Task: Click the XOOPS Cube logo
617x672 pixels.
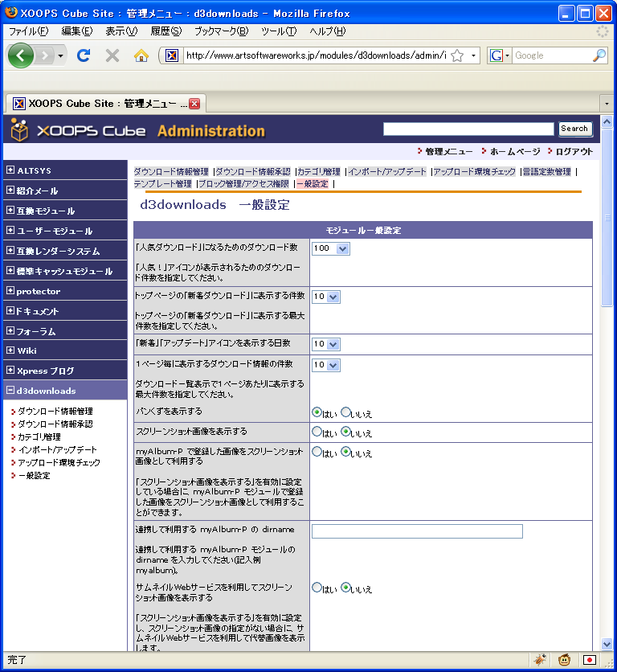Action: (79, 130)
